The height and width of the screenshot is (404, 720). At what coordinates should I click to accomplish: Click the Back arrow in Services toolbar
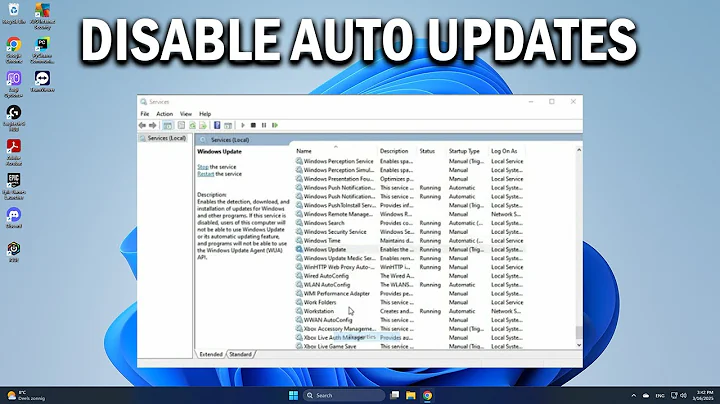point(142,125)
